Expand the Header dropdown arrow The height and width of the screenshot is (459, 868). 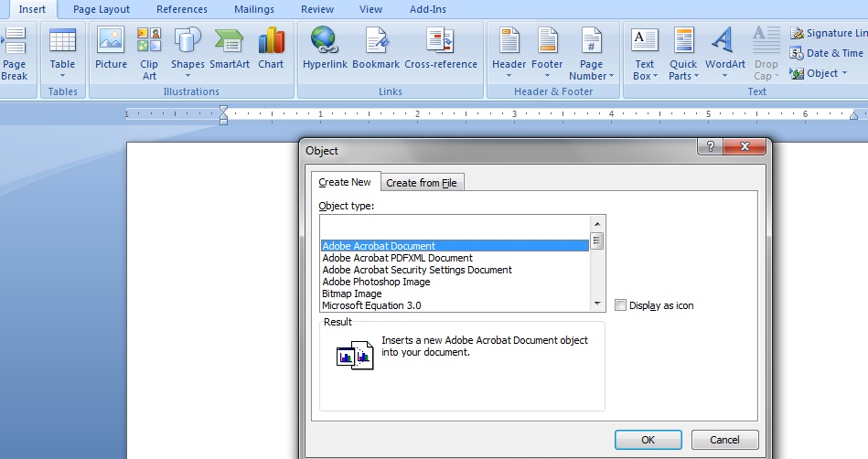(x=509, y=76)
